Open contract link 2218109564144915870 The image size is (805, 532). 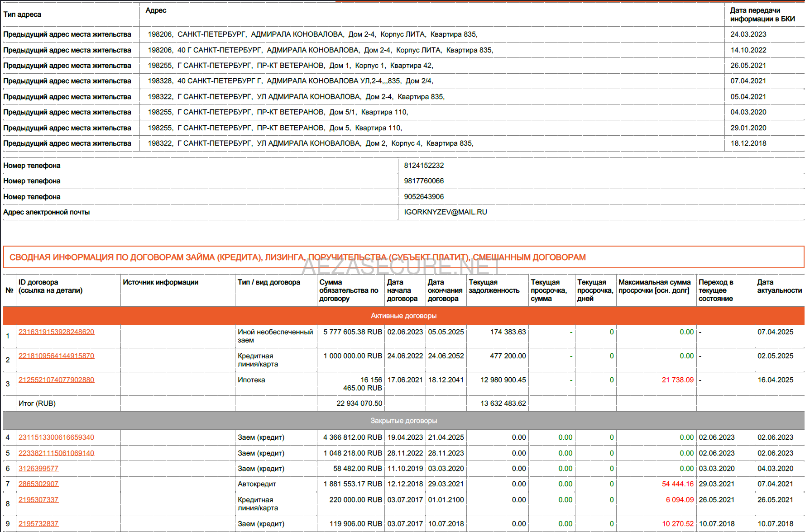(56, 356)
